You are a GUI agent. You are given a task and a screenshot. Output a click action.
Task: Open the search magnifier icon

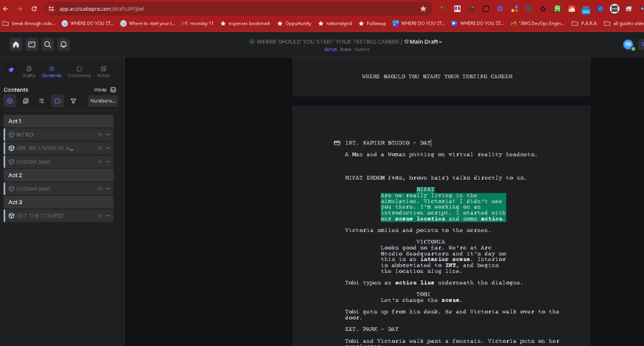click(x=48, y=44)
